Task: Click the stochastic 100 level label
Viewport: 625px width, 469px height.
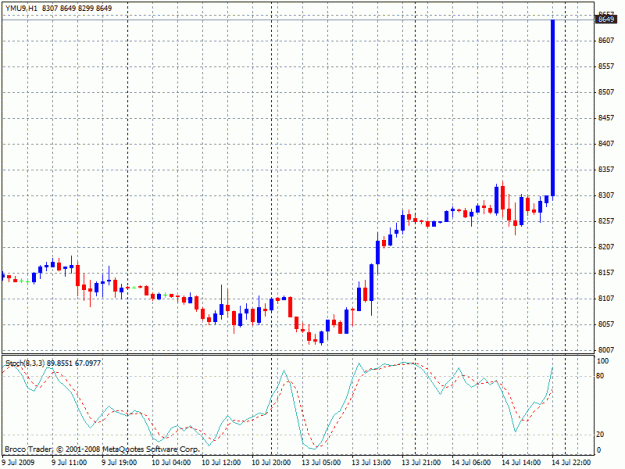Action: (603, 361)
